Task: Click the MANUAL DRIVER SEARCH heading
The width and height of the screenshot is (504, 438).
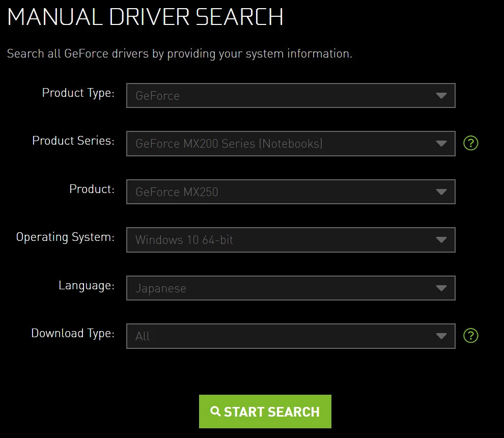Action: tap(145, 17)
